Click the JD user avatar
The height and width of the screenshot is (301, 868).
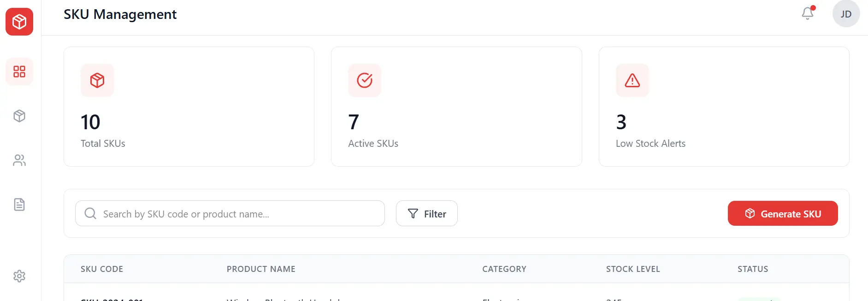click(846, 14)
